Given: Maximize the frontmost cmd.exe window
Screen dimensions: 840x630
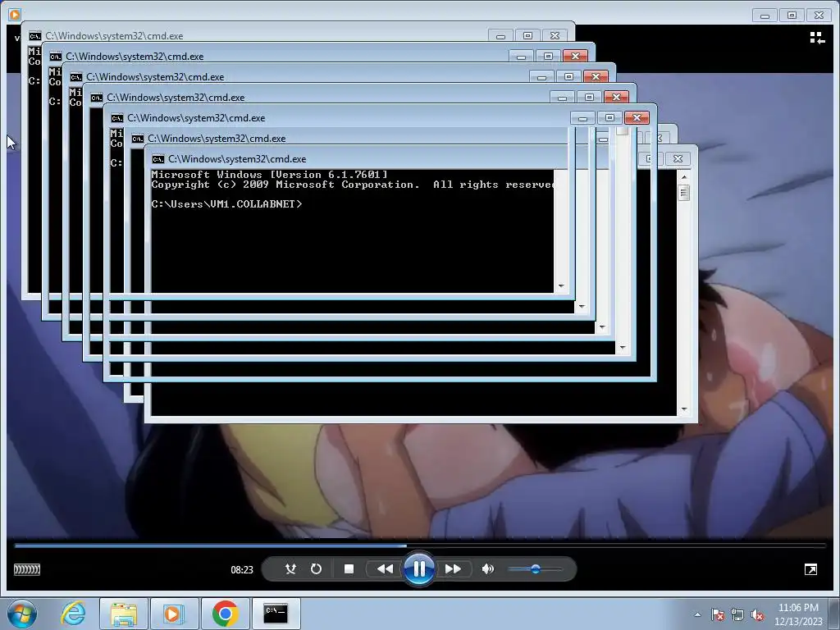Looking at the screenshot, I should (x=651, y=158).
